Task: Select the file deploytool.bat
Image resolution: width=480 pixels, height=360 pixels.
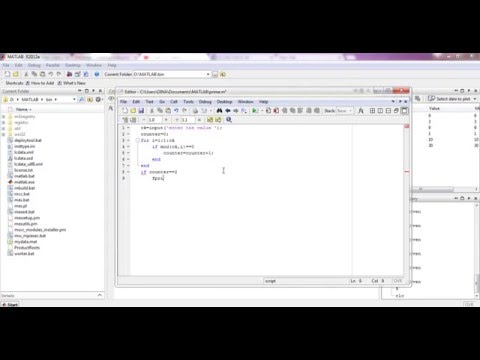Action: click(28, 140)
